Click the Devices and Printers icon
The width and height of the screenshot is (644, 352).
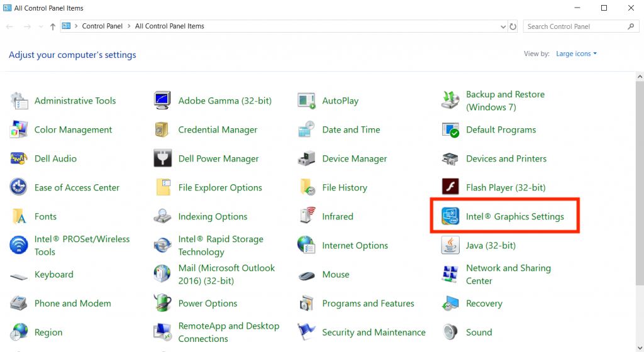(x=450, y=158)
